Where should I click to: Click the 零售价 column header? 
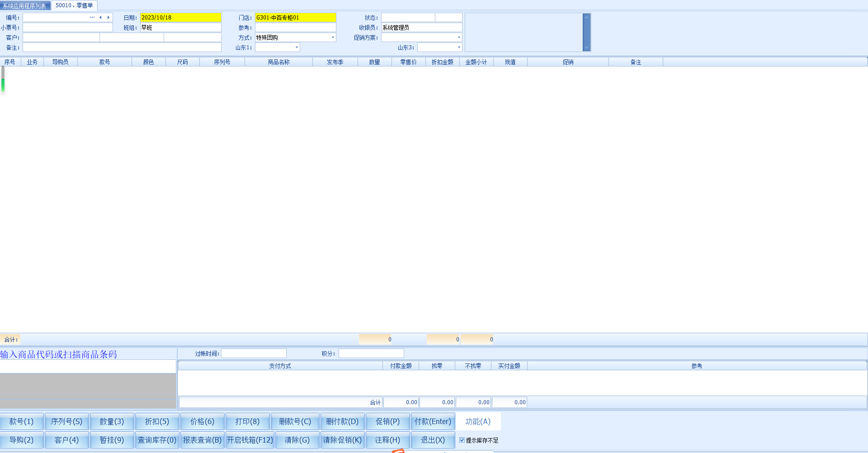[409, 62]
